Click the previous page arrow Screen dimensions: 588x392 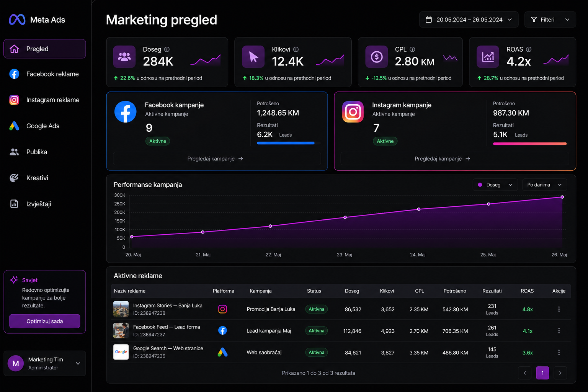(525, 373)
